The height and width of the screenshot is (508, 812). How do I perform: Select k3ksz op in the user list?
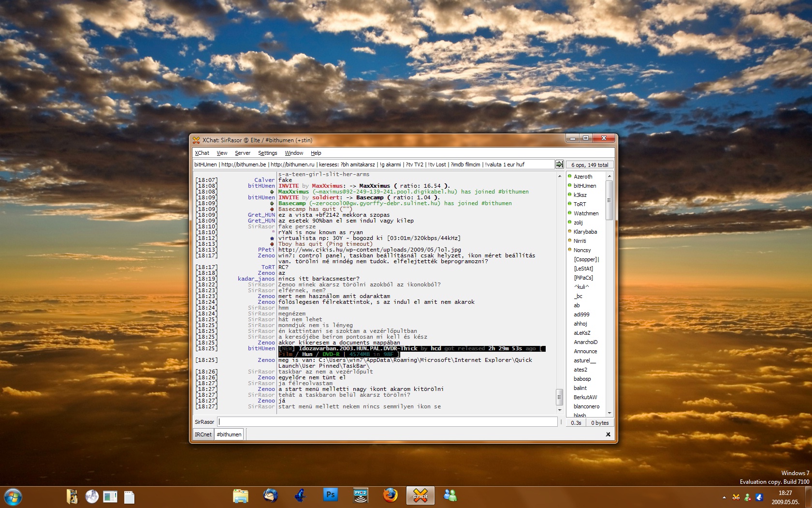click(x=580, y=195)
